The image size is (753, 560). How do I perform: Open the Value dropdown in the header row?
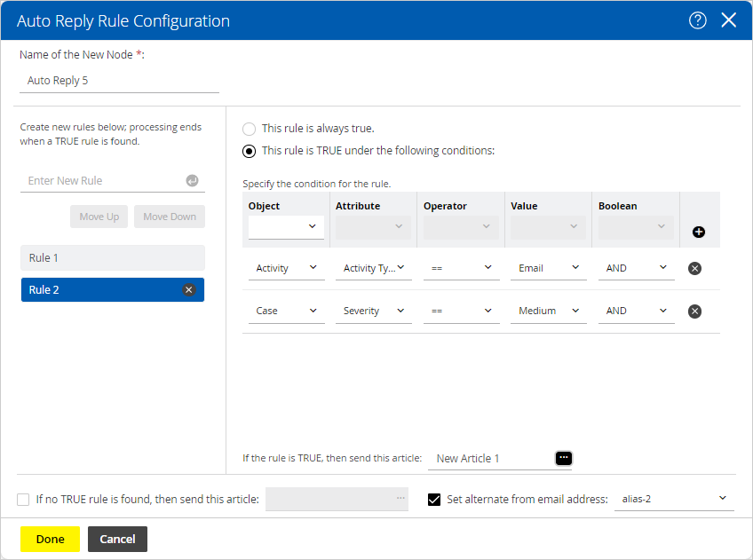click(548, 227)
